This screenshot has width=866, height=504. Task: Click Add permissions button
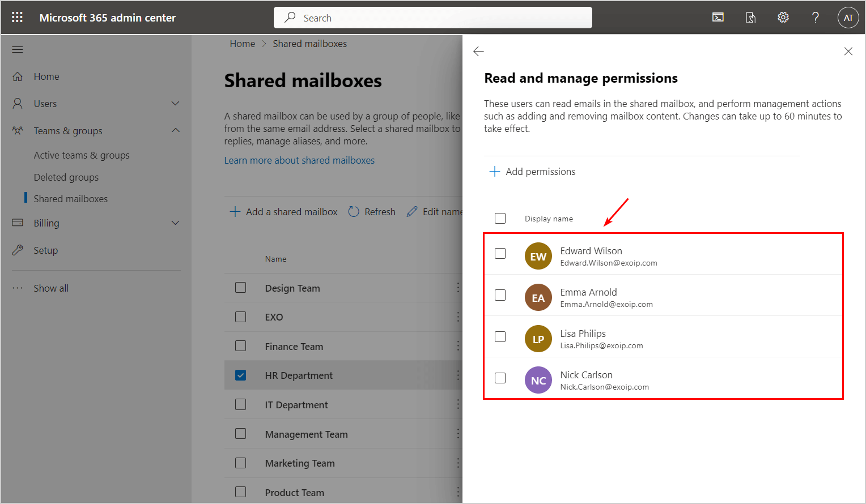point(533,172)
